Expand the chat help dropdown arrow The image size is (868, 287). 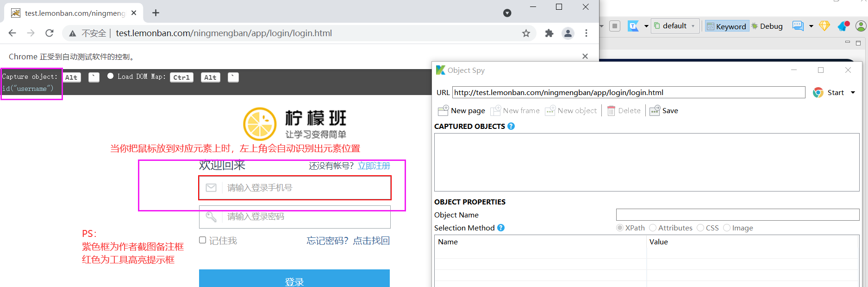(x=811, y=26)
